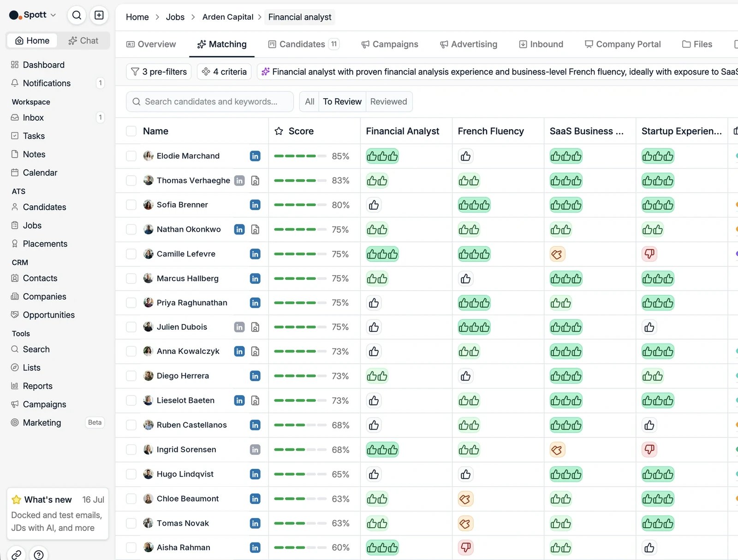Screen dimensions: 738x560
Task: Switch to the Candidates tab
Action: (304, 44)
